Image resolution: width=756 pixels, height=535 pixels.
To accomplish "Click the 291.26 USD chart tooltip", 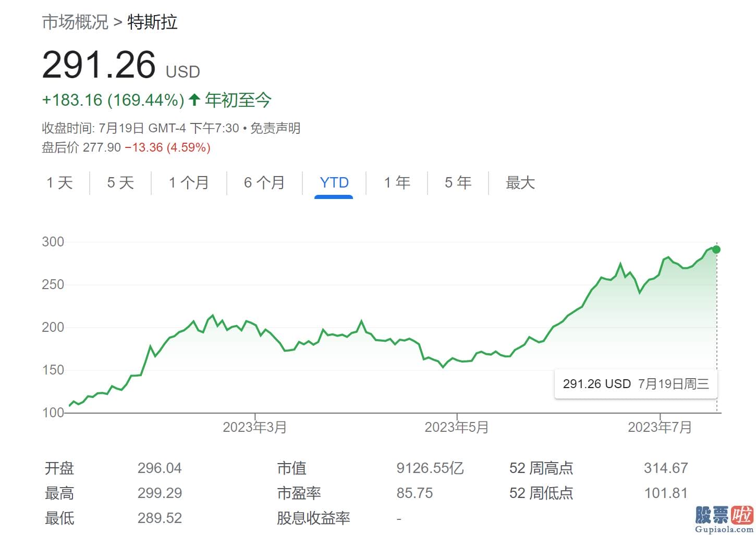I will (x=636, y=384).
